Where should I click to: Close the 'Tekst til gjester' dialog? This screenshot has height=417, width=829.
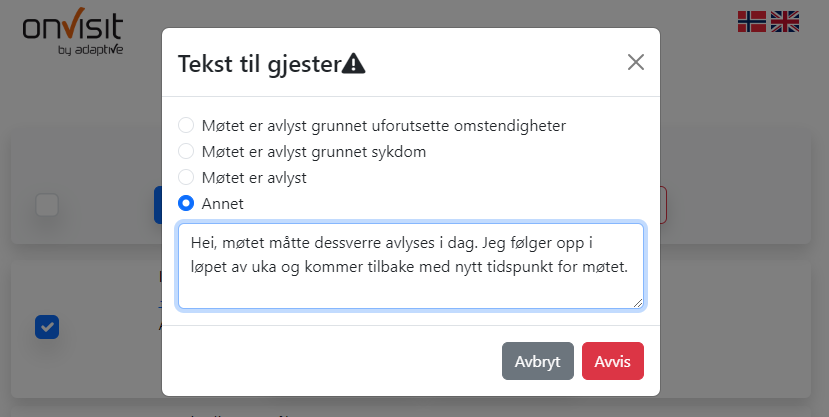click(635, 62)
